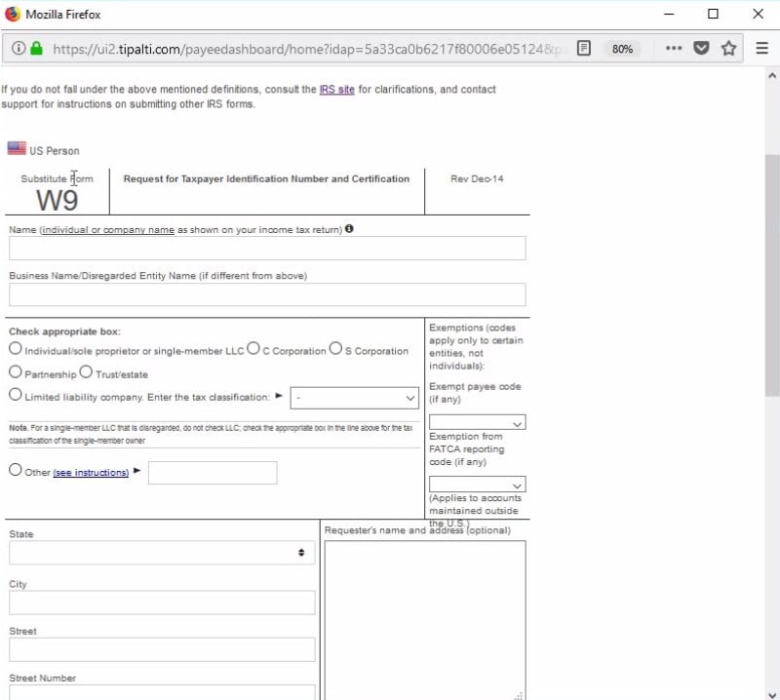Click the US Person label
780x700 pixels.
[55, 151]
